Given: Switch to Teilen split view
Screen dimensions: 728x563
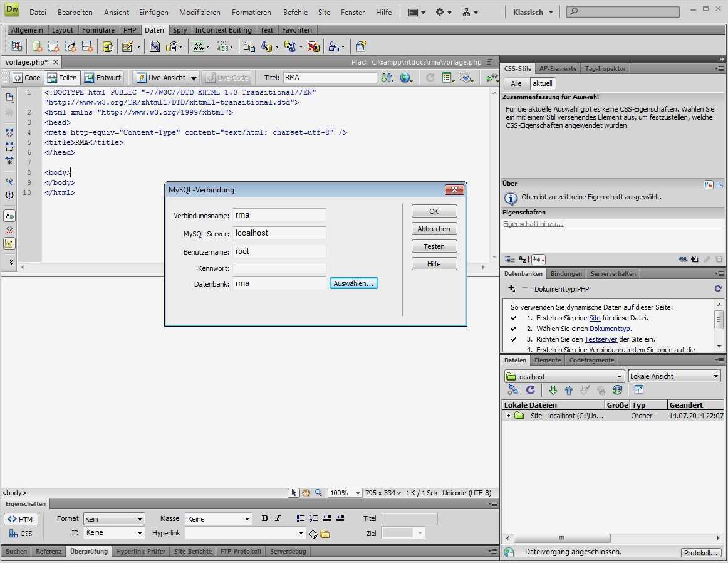Looking at the screenshot, I should tap(62, 78).
